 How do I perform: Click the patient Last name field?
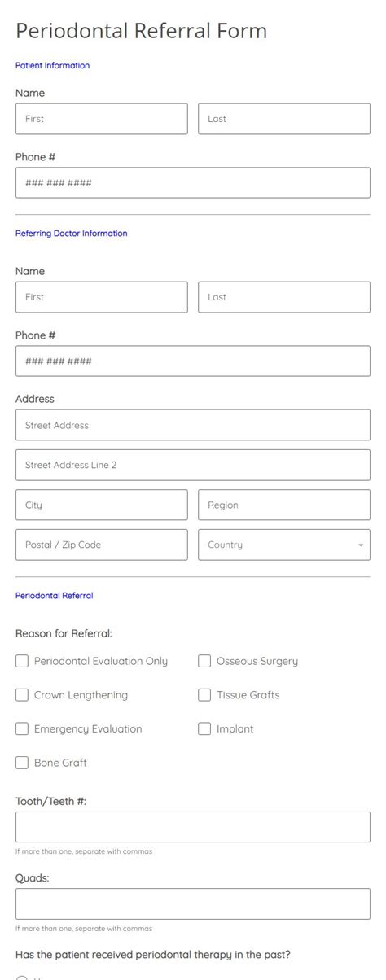[284, 119]
